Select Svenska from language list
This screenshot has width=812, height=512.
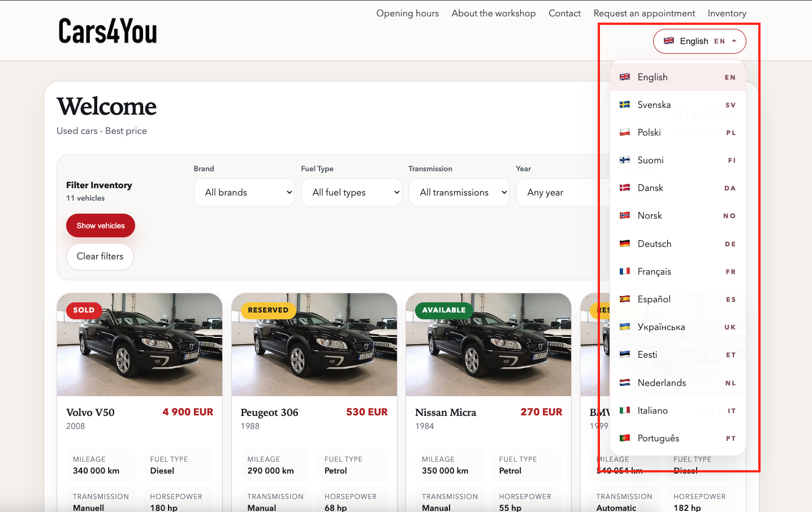678,105
